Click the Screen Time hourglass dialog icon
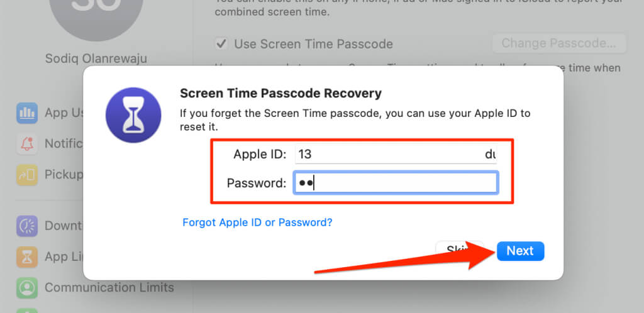The image size is (644, 313). (134, 115)
